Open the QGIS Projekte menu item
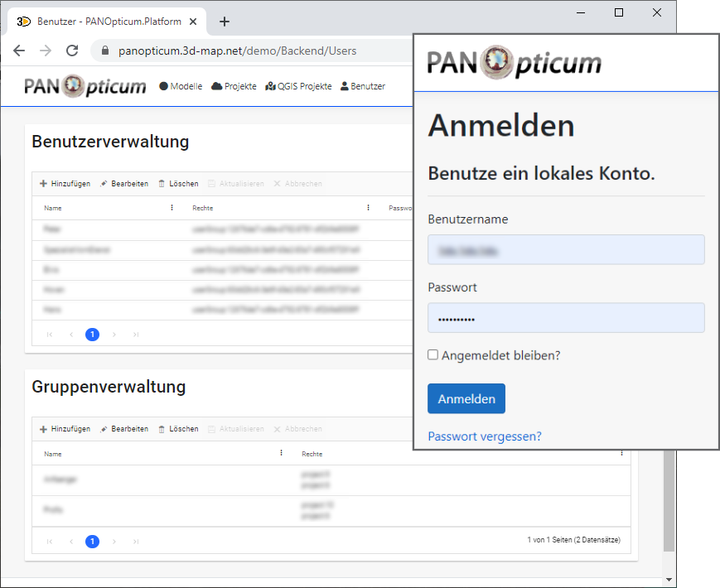This screenshot has width=720, height=588. [x=298, y=86]
